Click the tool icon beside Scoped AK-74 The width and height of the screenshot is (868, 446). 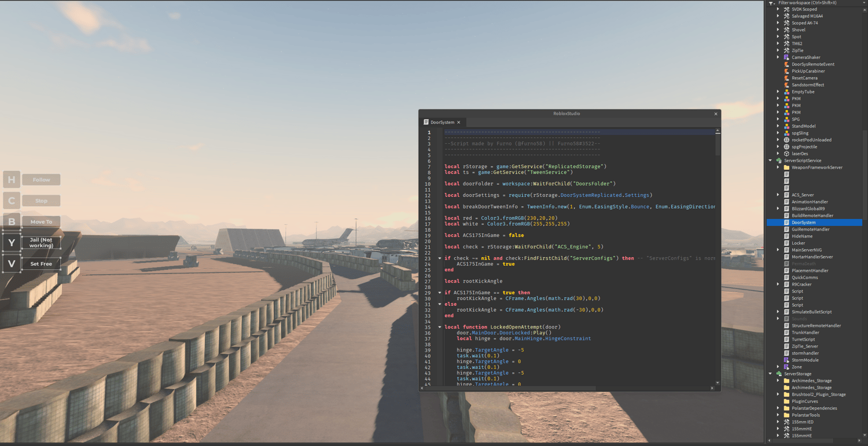coord(786,23)
